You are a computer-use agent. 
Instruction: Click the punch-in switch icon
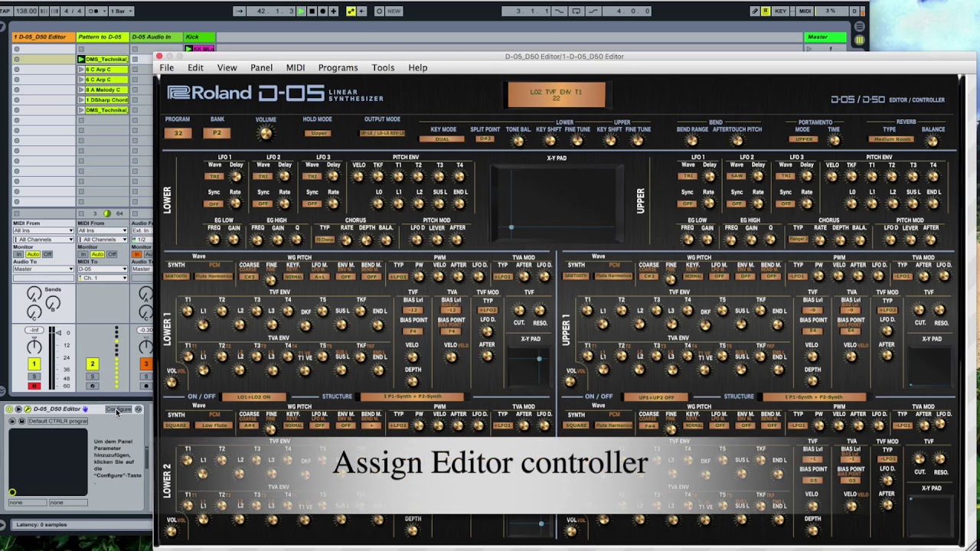click(560, 11)
